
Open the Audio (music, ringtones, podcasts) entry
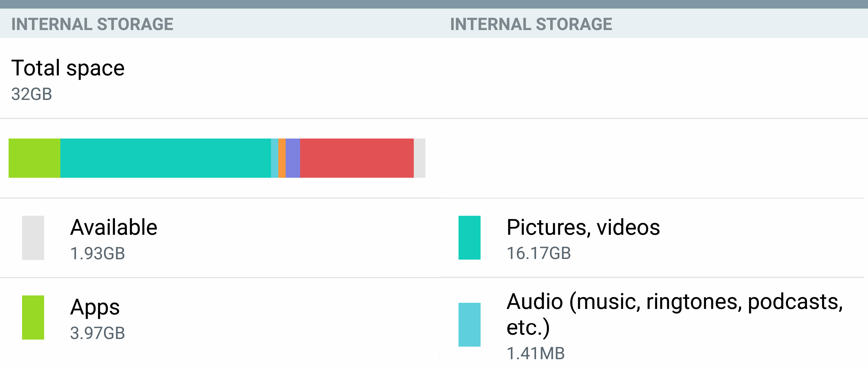click(x=674, y=314)
